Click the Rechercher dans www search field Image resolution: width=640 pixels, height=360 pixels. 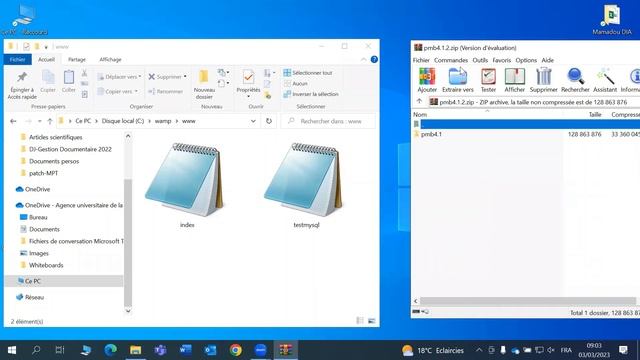click(328, 121)
